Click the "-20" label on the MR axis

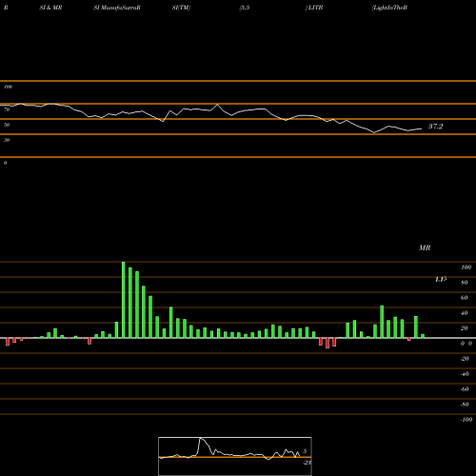465,359
